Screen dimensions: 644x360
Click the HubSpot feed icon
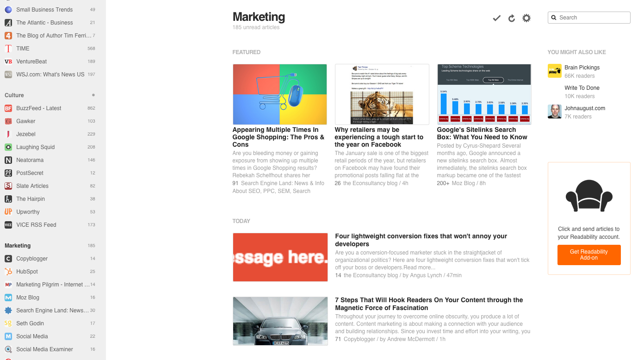coord(8,272)
